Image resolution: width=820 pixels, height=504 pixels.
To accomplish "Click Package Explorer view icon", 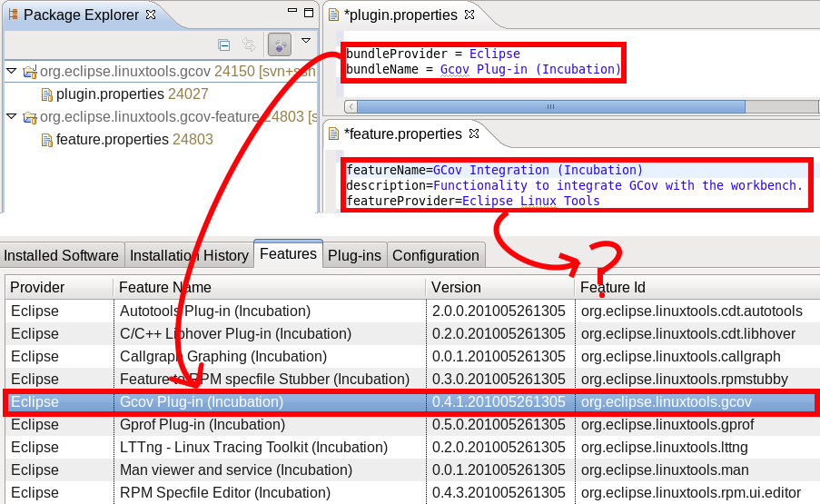I will click(13, 15).
